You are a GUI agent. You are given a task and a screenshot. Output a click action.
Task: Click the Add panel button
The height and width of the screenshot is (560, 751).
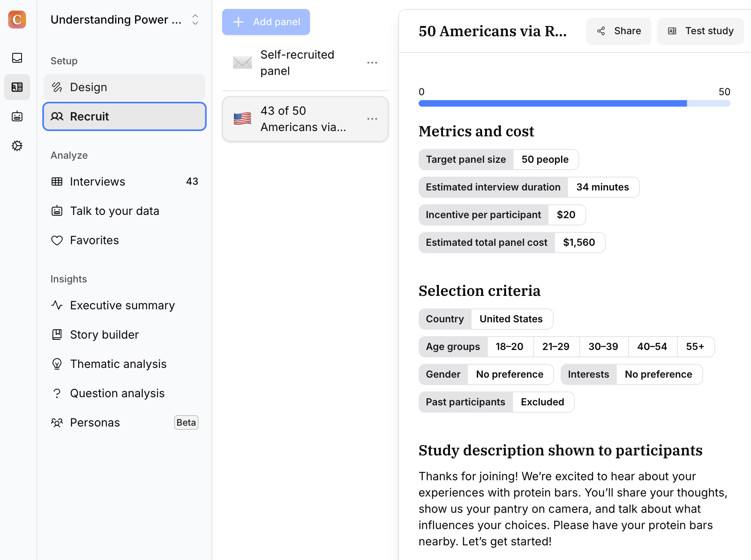(x=266, y=22)
